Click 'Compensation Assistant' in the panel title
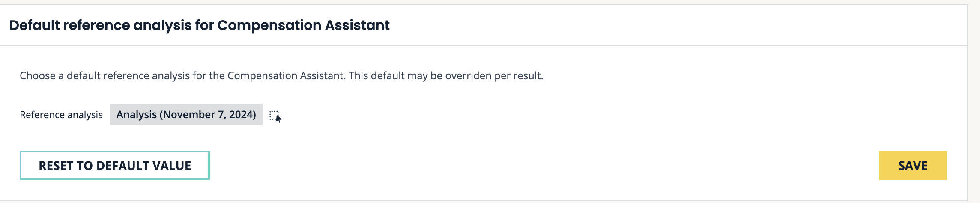 coord(303,25)
